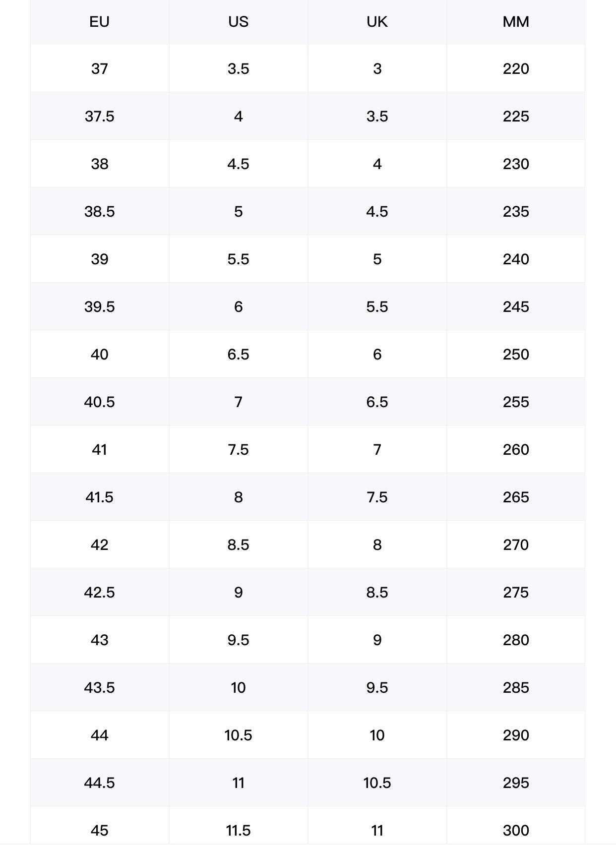Select EU size 38.5 cell
Screen dimensions: 616x847
(99, 211)
